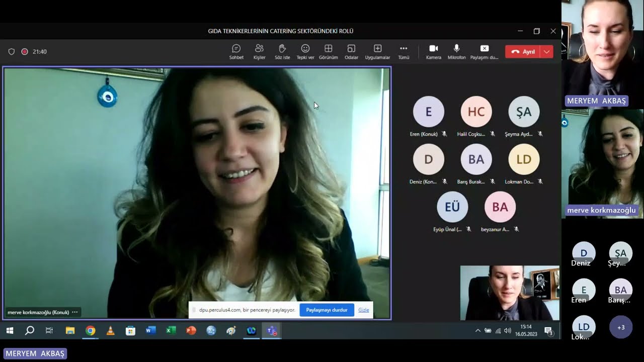644x362 pixels.
Task: Select beyzanur A... BA avatar
Action: click(500, 207)
